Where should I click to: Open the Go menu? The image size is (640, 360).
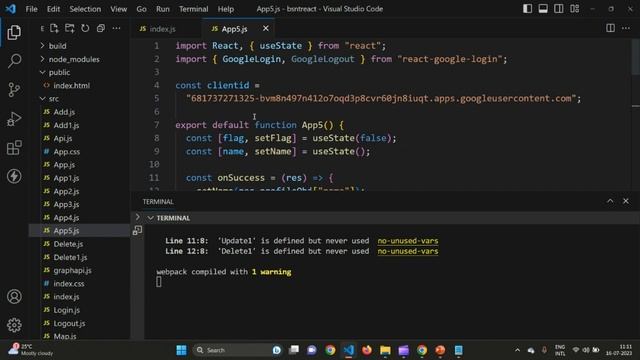141,9
